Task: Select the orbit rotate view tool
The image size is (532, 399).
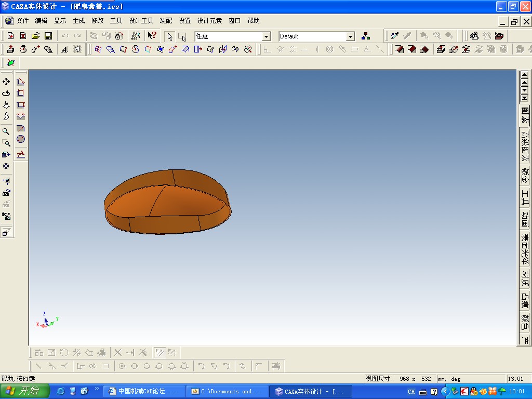Action: click(x=6, y=94)
